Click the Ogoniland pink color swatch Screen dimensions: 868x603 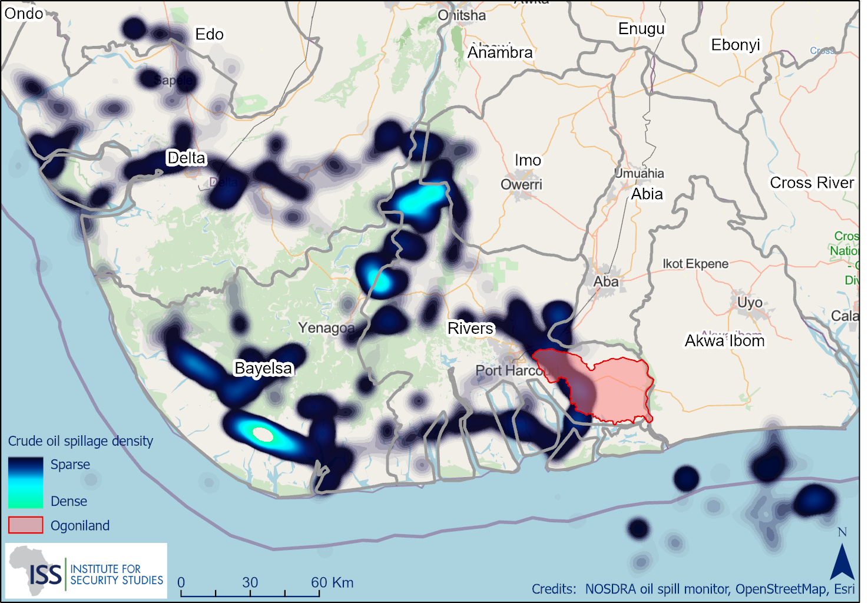point(26,525)
